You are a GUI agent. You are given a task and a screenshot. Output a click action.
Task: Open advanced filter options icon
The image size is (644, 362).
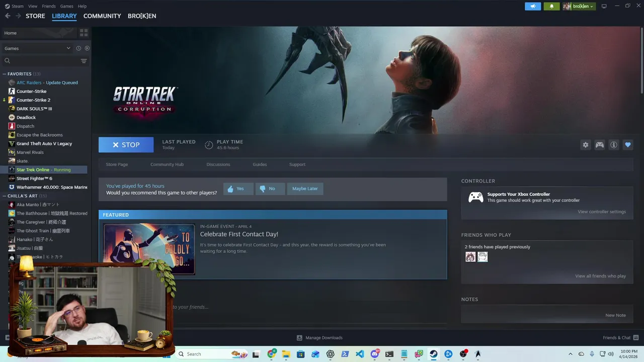pyautogui.click(x=84, y=61)
